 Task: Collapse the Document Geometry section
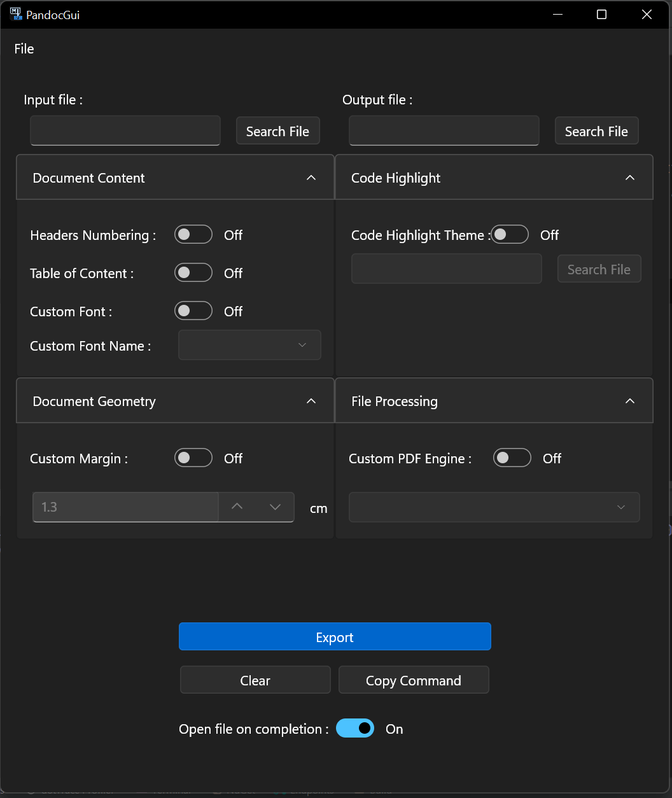311,401
